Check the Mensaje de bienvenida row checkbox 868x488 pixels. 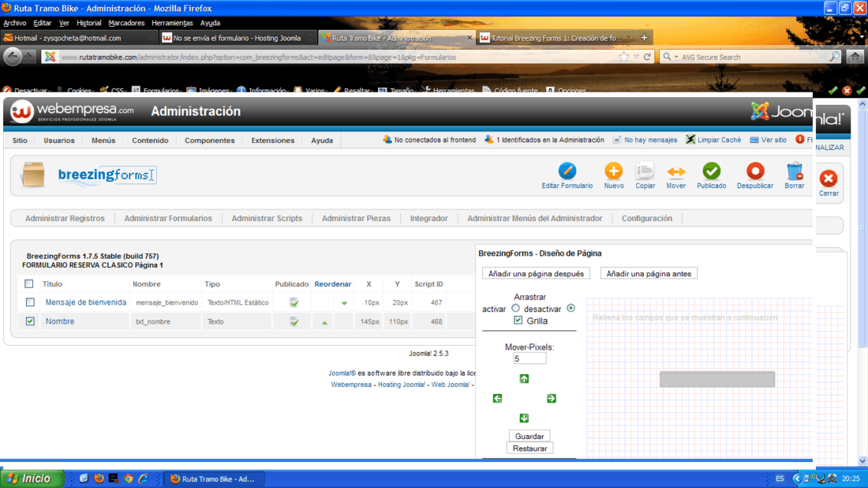point(30,302)
